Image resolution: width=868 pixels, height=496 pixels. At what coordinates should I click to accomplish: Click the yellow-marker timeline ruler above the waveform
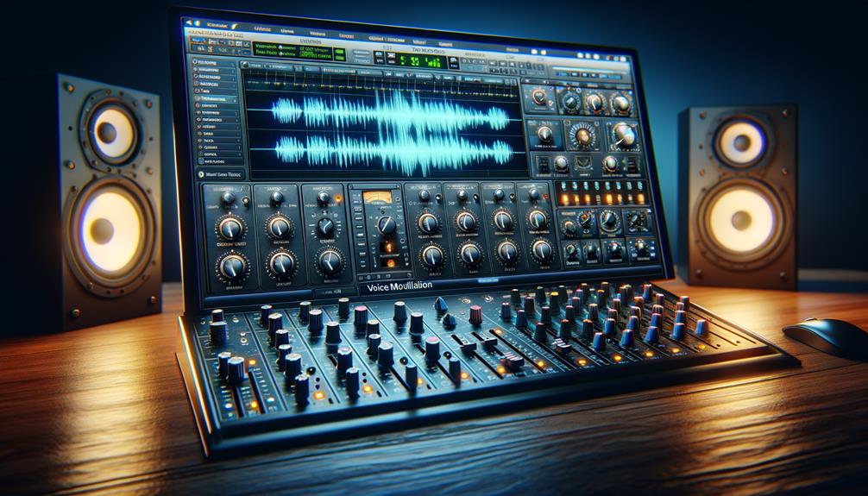click(382, 83)
